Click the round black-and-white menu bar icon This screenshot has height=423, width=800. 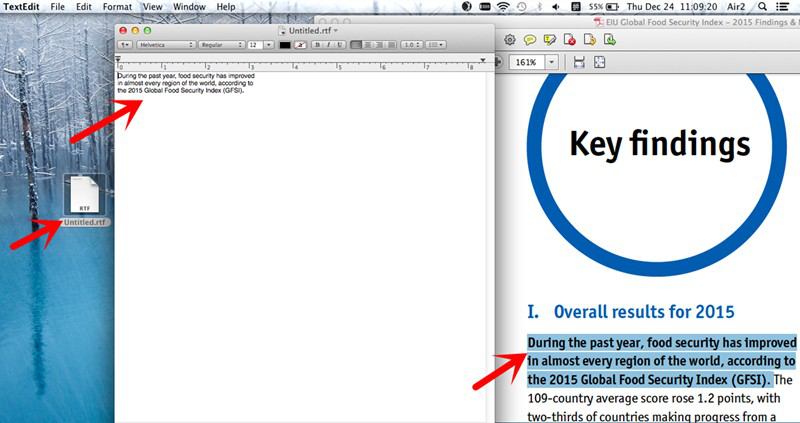tap(466, 7)
